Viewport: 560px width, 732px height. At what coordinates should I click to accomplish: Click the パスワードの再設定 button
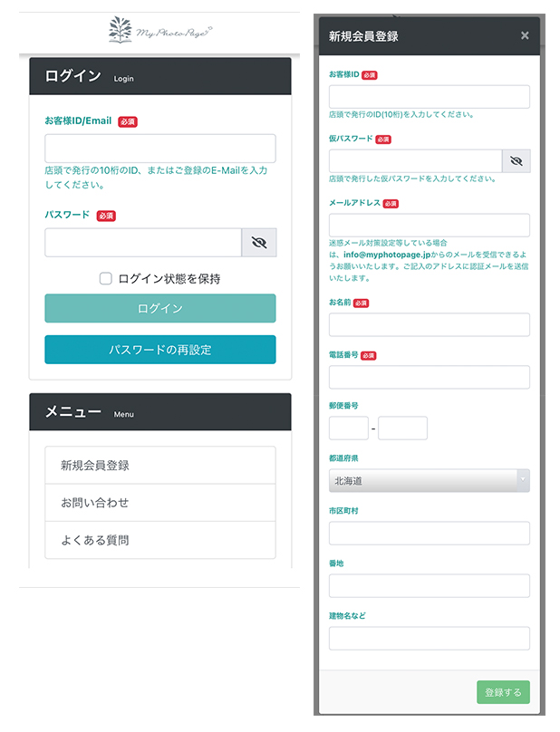point(160,349)
